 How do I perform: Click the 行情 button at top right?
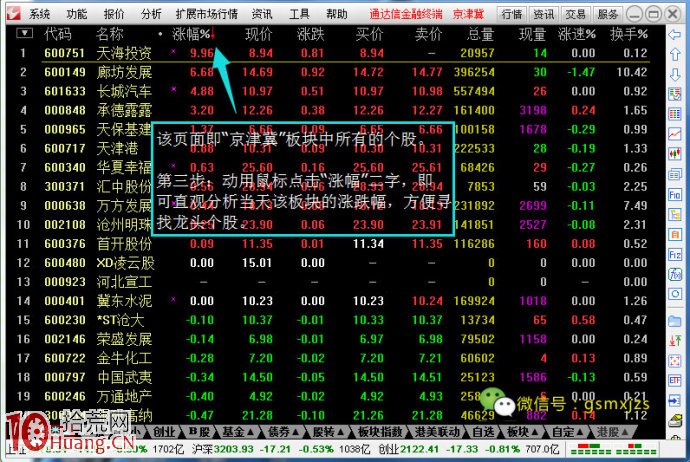click(512, 14)
